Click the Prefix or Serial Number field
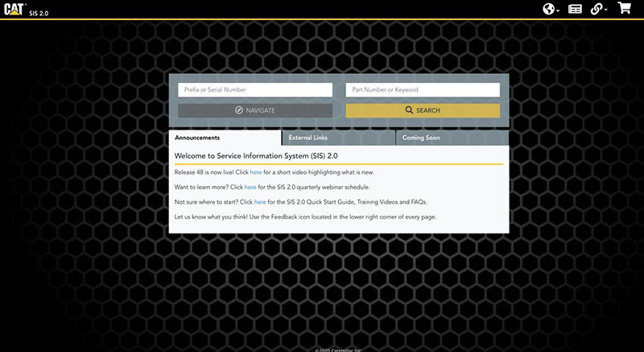Screen dimensions: 644x352 click(x=254, y=90)
